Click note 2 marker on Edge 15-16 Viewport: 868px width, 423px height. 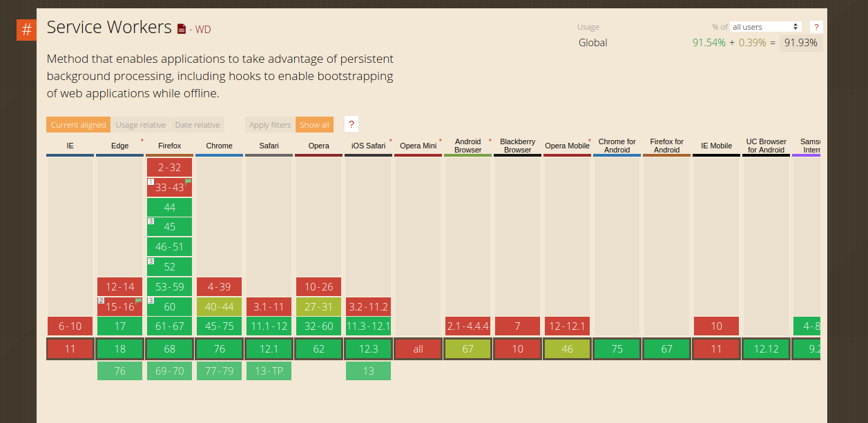(101, 301)
